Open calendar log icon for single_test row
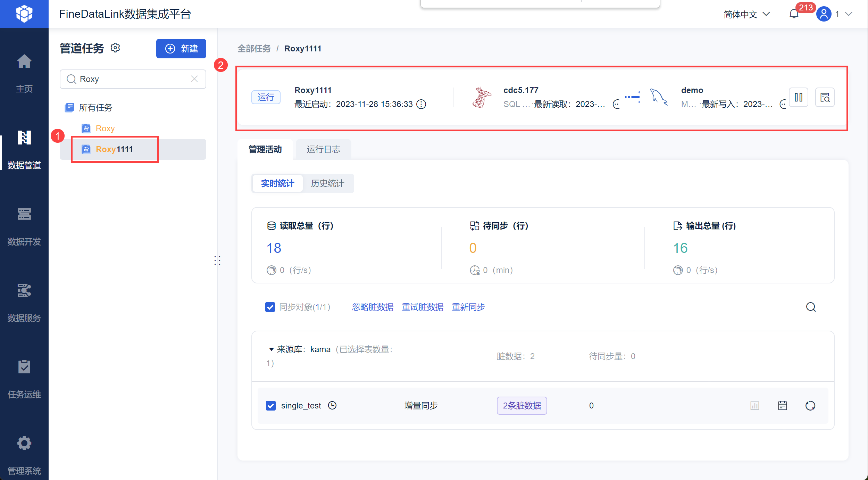Screen dimensions: 868x480 [782, 406]
